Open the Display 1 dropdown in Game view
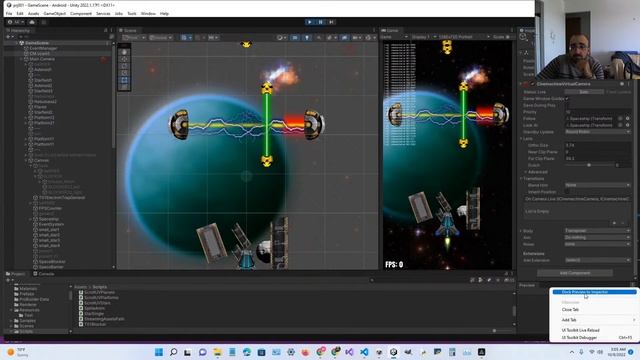This screenshot has width=640, height=360. [423, 37]
